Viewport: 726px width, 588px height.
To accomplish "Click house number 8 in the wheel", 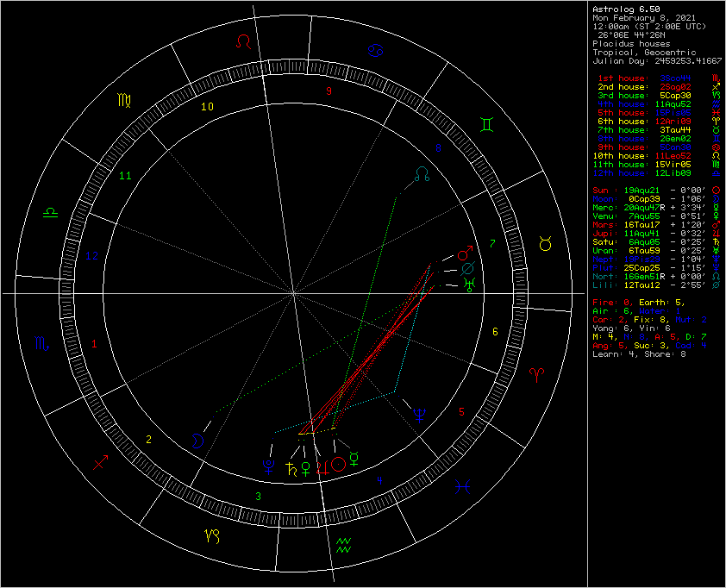I will [x=438, y=148].
